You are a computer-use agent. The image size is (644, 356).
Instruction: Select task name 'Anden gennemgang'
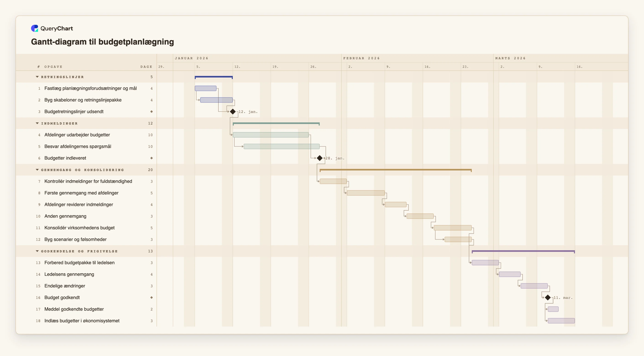click(x=65, y=216)
